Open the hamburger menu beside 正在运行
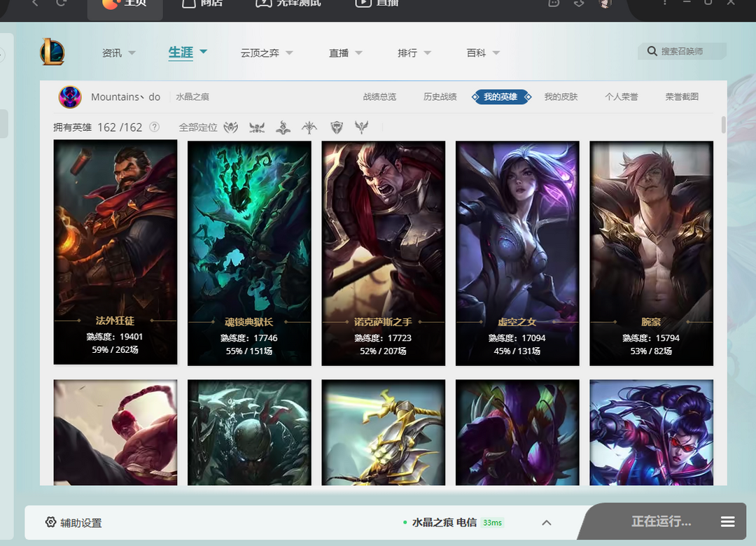The width and height of the screenshot is (756, 546). [x=727, y=521]
